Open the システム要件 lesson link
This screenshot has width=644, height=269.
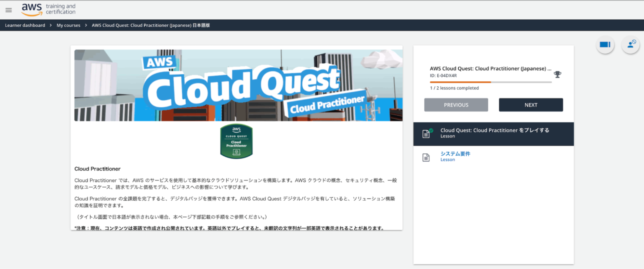(x=455, y=154)
